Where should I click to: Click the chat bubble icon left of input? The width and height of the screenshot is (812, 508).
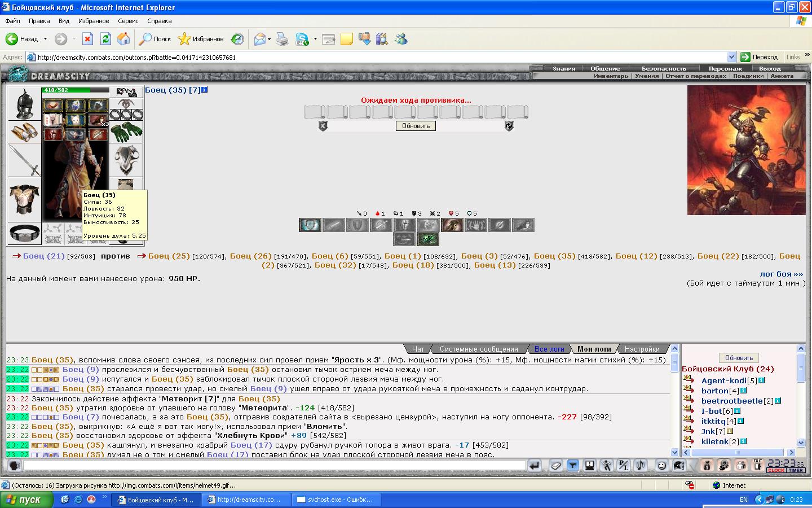(x=15, y=466)
